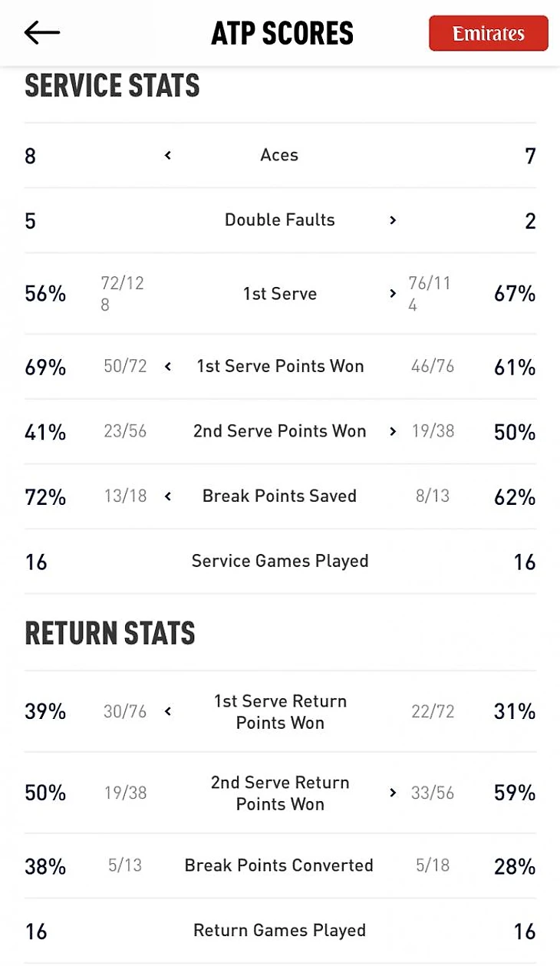Tap the chevron by 2nd Serve Return Points Won

(x=393, y=793)
